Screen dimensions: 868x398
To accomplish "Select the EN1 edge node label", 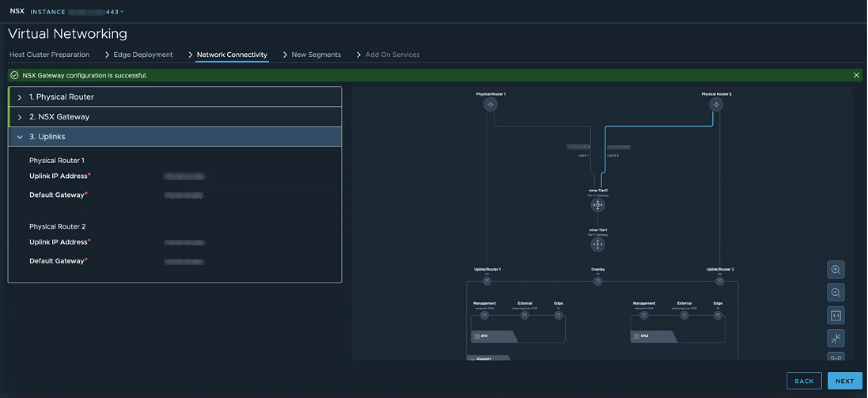I will point(484,336).
